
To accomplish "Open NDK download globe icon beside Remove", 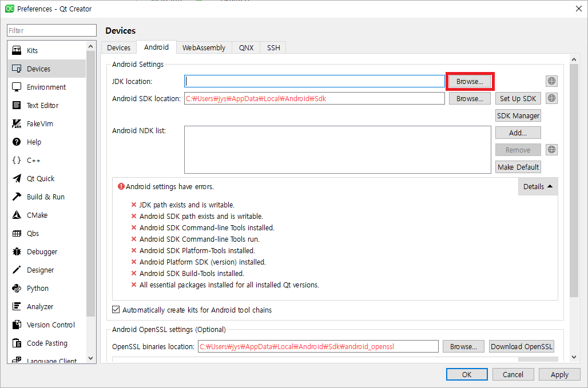I will pos(551,150).
